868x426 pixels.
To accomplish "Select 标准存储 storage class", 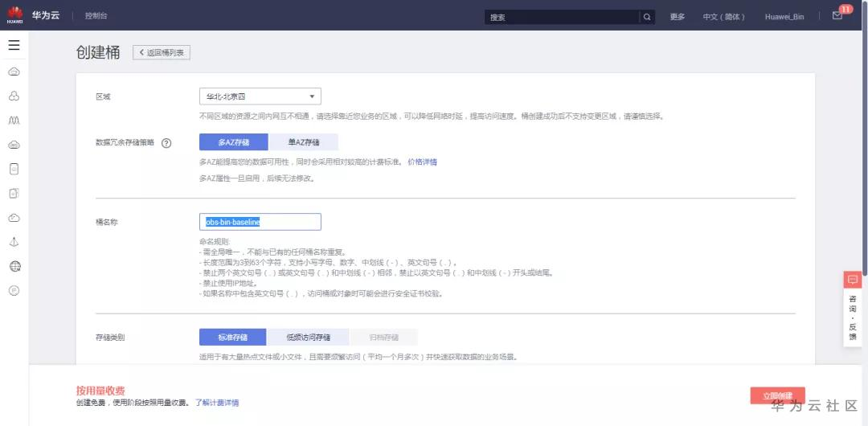I will click(x=233, y=338).
